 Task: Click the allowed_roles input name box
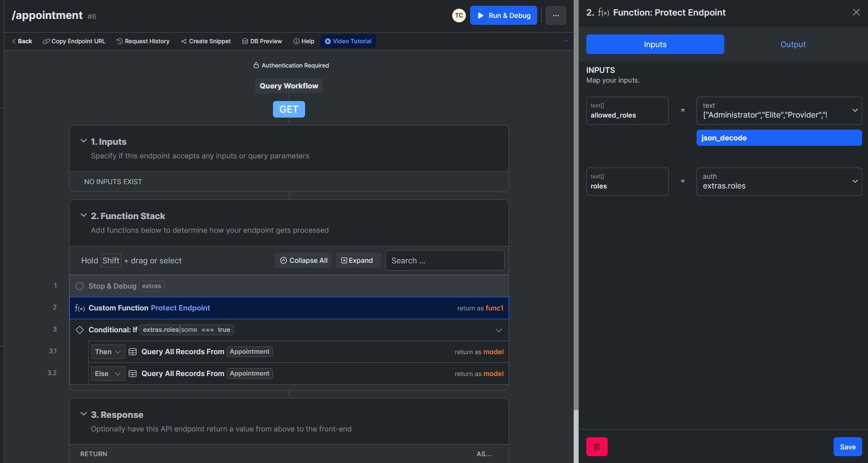pos(627,111)
